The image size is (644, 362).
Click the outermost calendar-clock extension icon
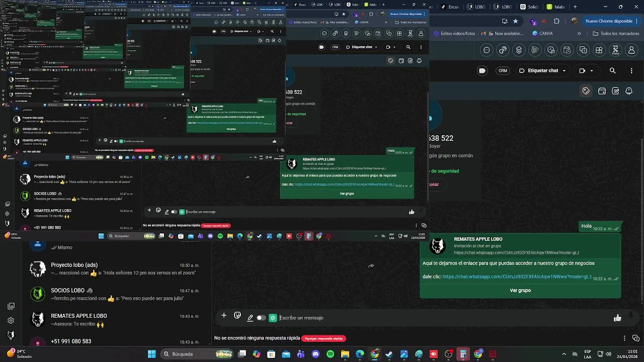click(x=567, y=50)
